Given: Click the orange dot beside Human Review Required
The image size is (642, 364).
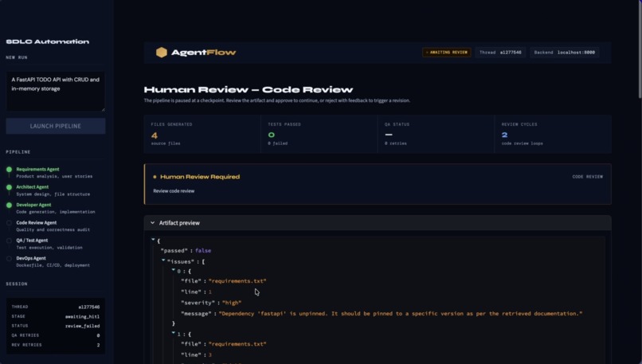Looking at the screenshot, I should tap(155, 177).
